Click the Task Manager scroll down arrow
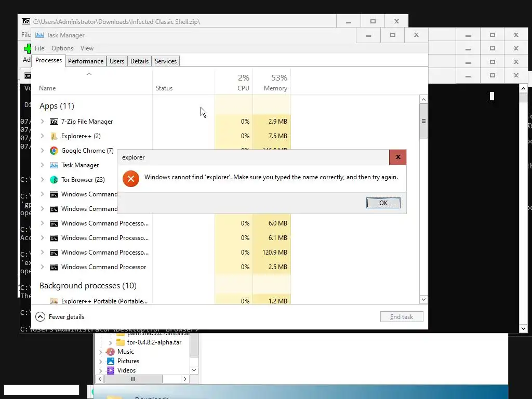The width and height of the screenshot is (532, 399). tap(423, 299)
